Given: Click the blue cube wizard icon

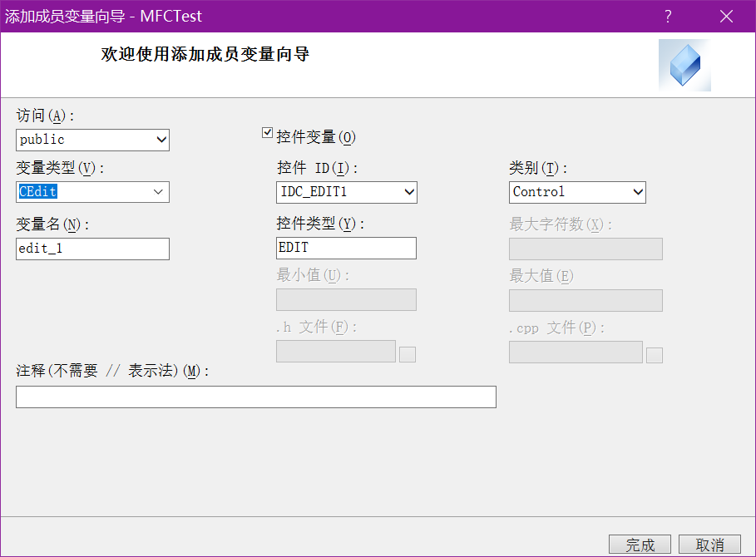Looking at the screenshot, I should tap(684, 65).
